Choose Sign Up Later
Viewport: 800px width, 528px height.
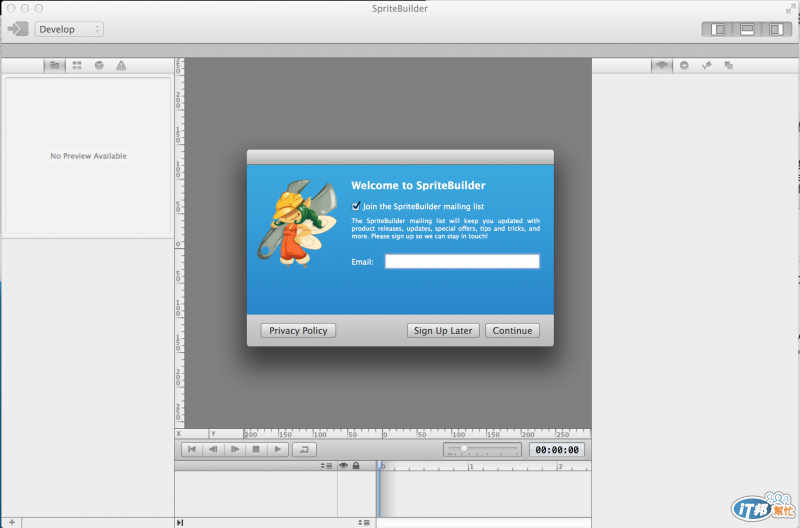443,331
